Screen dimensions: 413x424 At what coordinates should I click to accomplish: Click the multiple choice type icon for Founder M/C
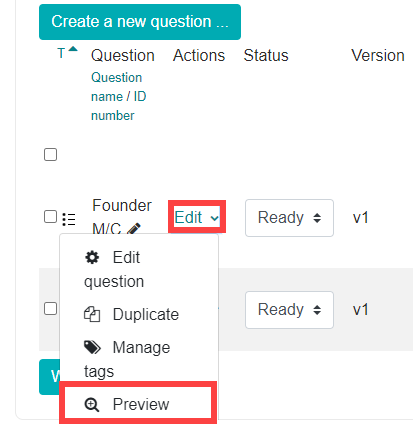pyautogui.click(x=69, y=219)
